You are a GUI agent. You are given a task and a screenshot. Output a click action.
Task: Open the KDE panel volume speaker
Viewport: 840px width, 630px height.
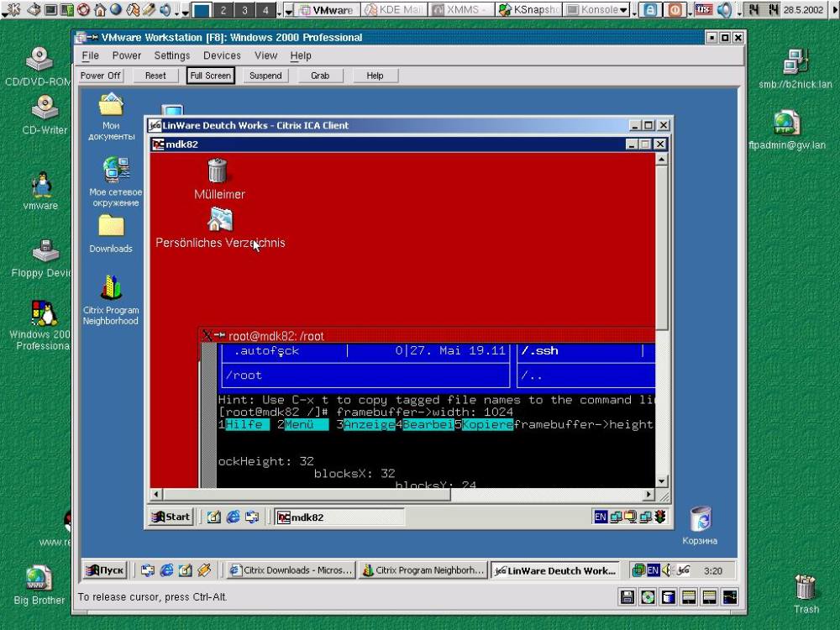(x=724, y=9)
